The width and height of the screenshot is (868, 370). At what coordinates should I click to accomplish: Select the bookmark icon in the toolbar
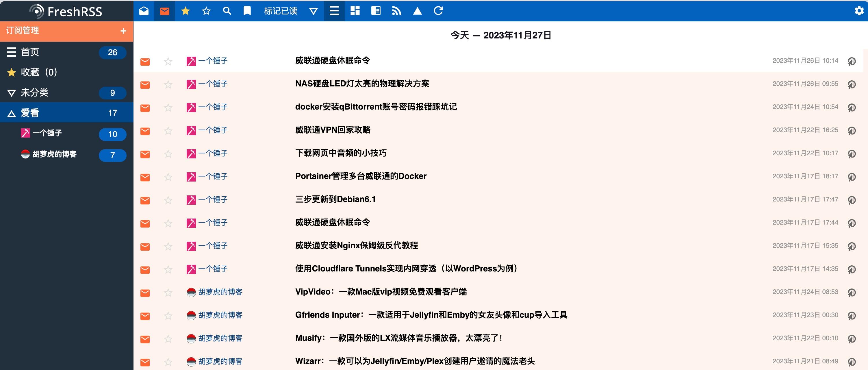[247, 11]
